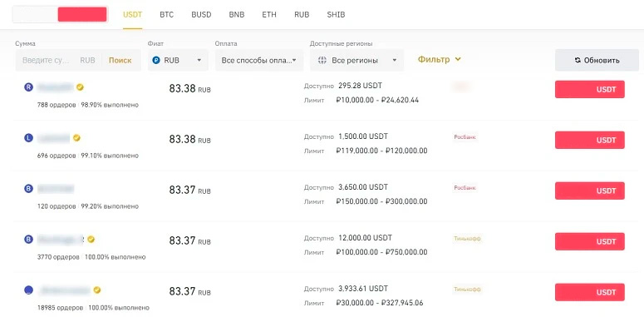Click USDT button for 295.28 USDT offer
The width and height of the screenshot is (644, 317).
[x=590, y=89]
